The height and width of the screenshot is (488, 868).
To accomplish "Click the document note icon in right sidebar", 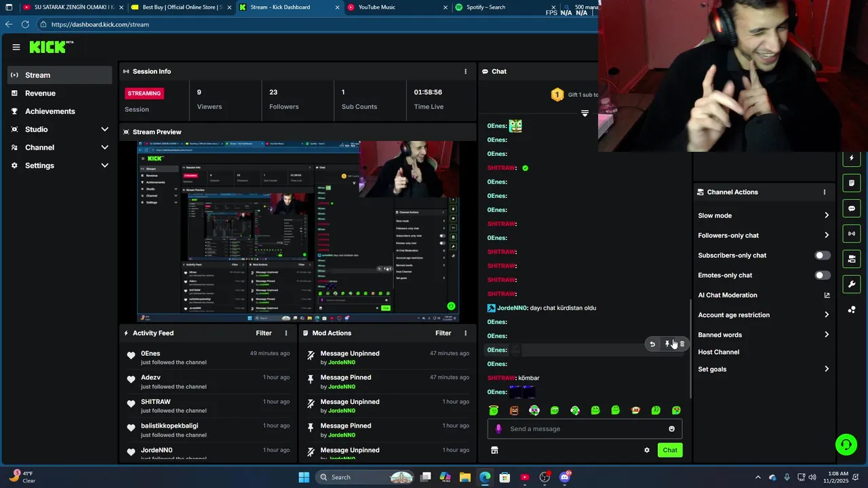I will (x=852, y=183).
